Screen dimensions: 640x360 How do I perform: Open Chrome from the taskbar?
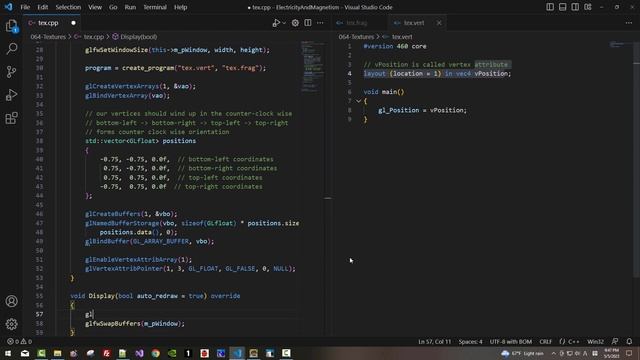pos(156,353)
